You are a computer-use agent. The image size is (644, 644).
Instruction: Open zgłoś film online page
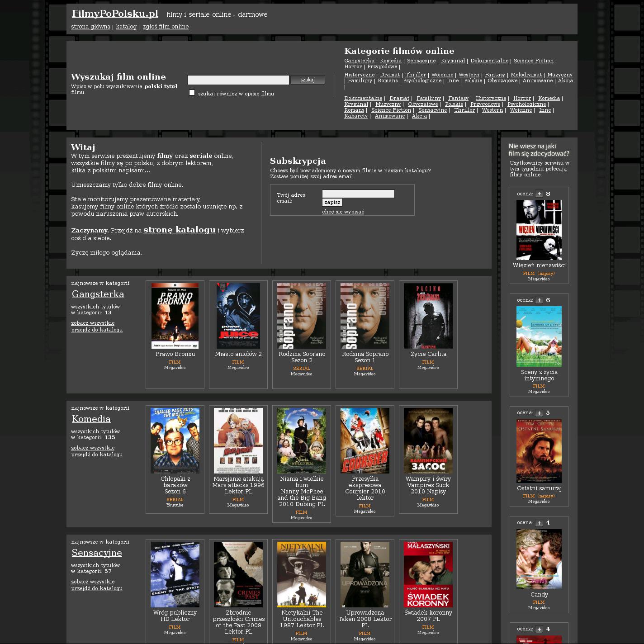click(x=166, y=27)
